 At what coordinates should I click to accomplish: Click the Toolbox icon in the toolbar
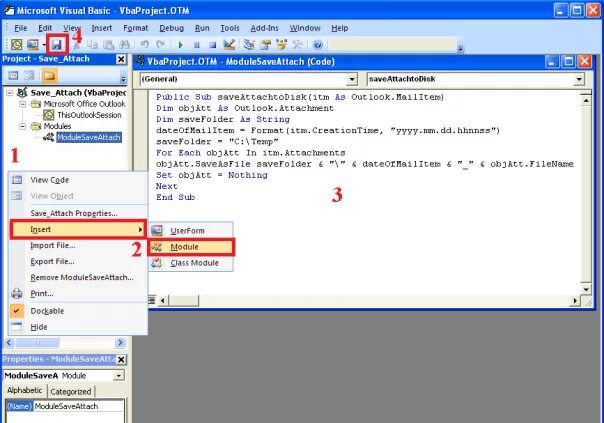297,45
